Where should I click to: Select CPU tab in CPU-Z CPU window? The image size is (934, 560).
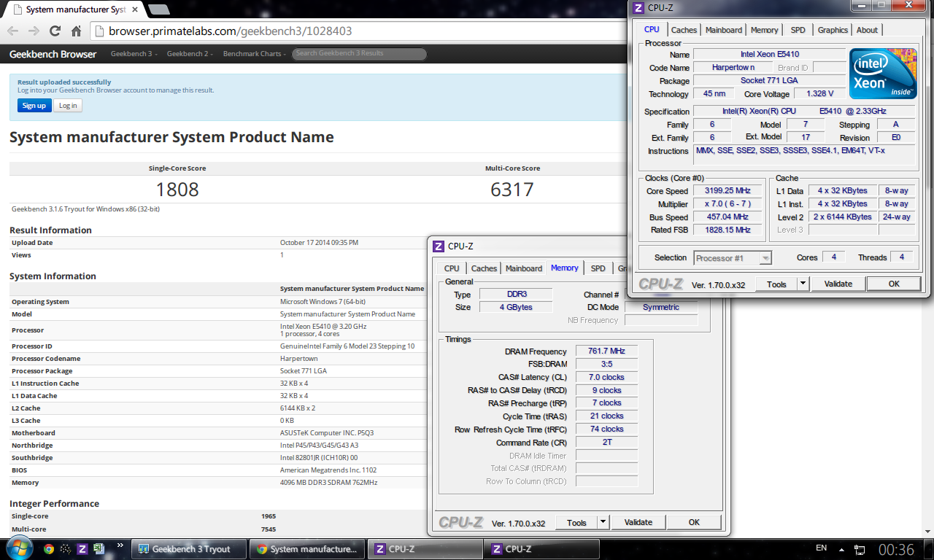[x=652, y=29]
